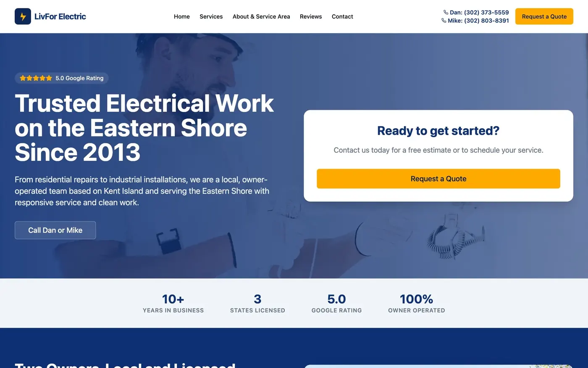Click the 5.0 Google Rating stat

point(336,303)
